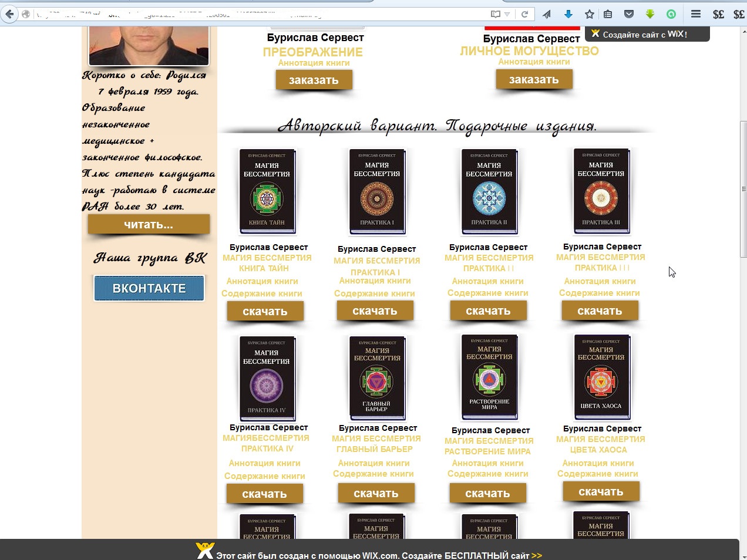Go back with the browser back arrow
747x560 pixels.
[9, 14]
